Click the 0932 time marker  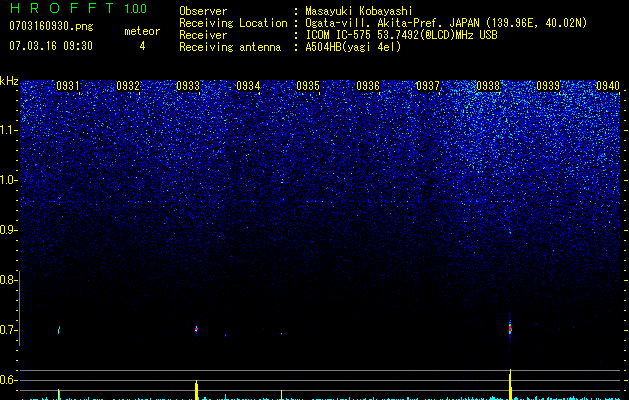(128, 86)
